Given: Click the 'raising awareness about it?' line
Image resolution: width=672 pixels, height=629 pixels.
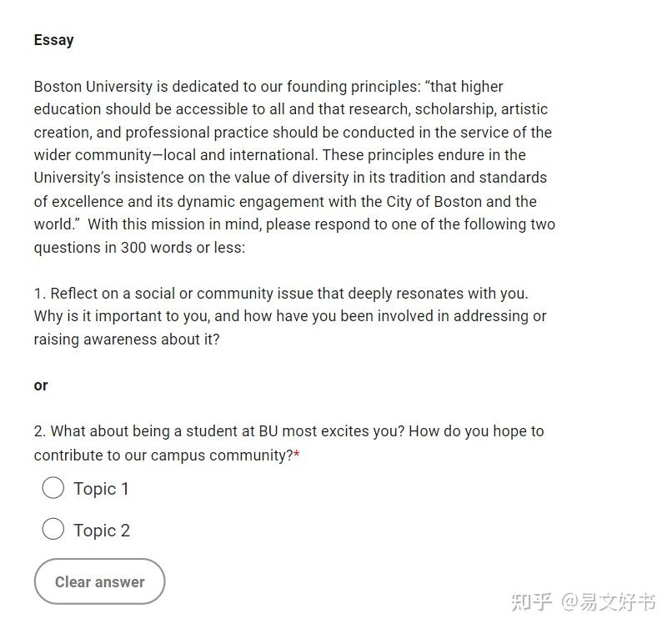Looking at the screenshot, I should coord(127,340).
